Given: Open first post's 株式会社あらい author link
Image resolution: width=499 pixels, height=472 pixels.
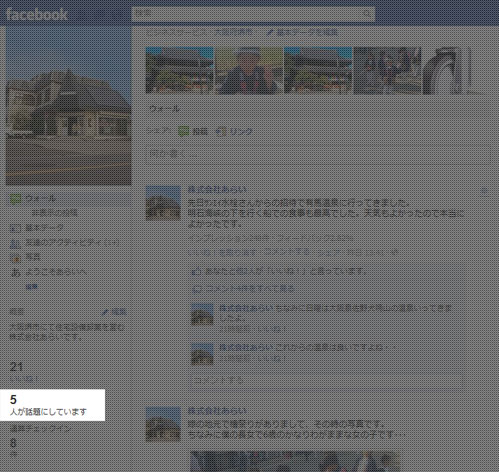Looking at the screenshot, I should point(217,189).
